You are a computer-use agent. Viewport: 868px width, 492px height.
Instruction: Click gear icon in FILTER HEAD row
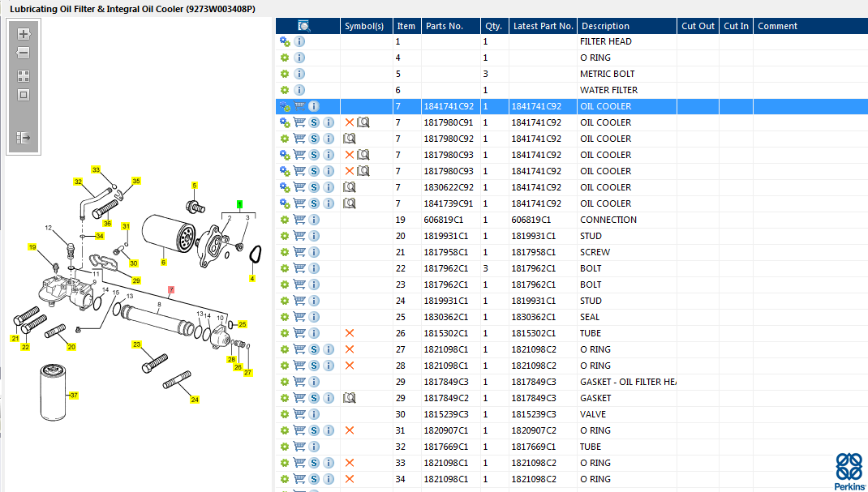285,41
